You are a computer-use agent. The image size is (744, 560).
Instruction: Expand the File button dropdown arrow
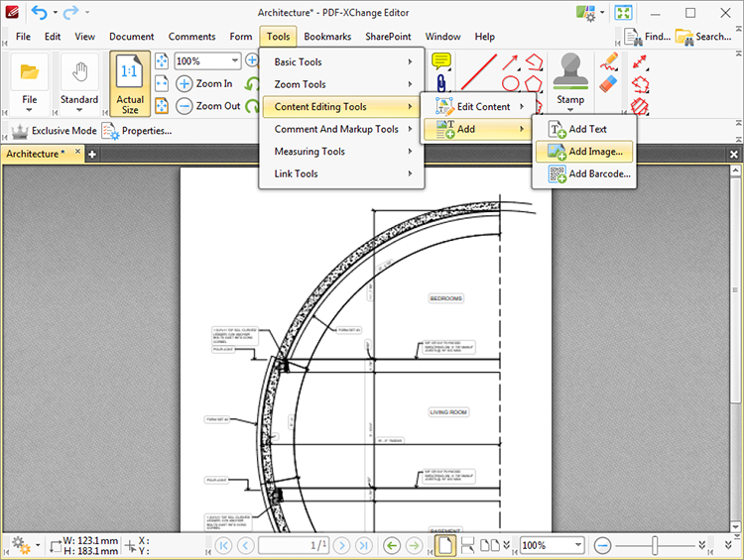pos(29,110)
